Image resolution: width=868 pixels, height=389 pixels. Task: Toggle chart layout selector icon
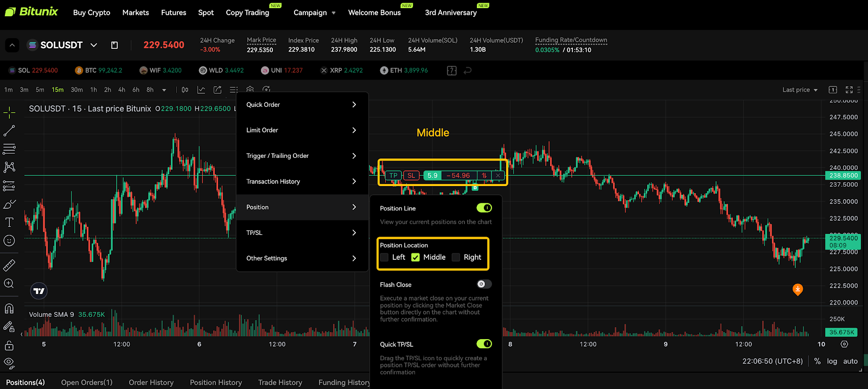coord(833,90)
